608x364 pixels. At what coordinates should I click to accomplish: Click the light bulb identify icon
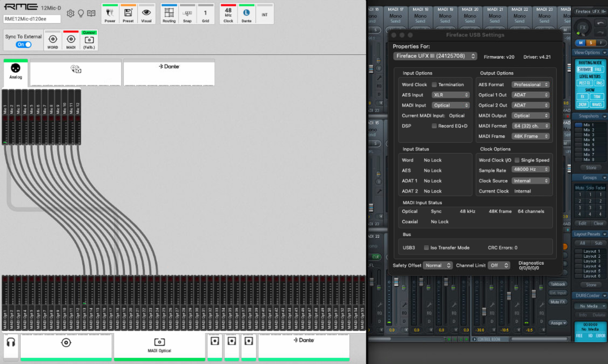81,13
